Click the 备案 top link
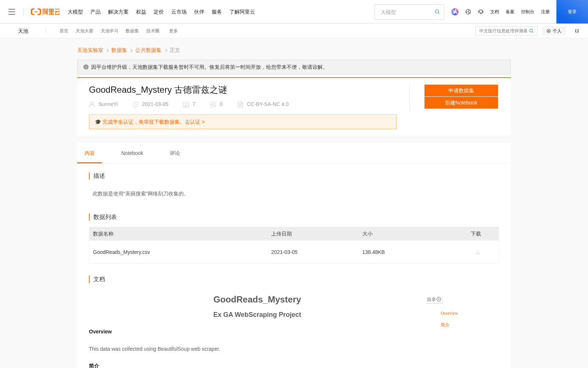 pos(510,12)
